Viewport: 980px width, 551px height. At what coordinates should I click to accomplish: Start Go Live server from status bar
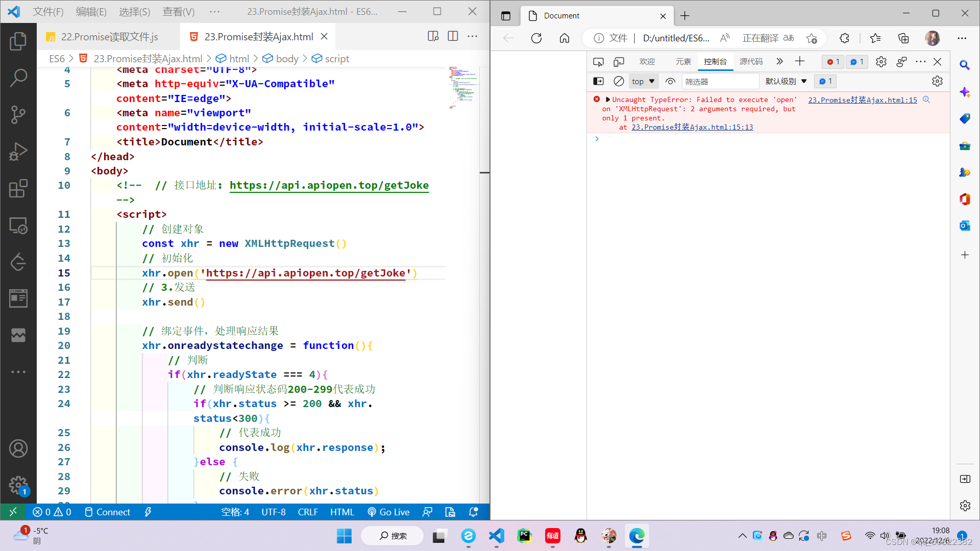point(388,512)
